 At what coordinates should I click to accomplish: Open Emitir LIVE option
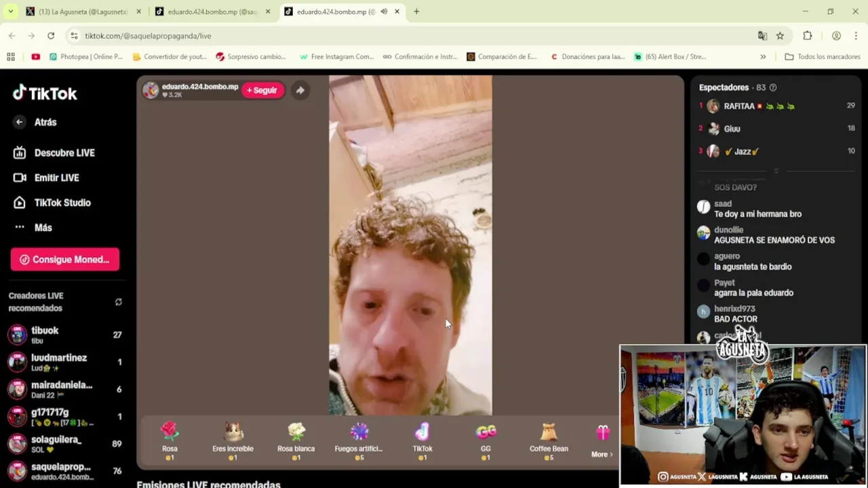click(x=46, y=178)
